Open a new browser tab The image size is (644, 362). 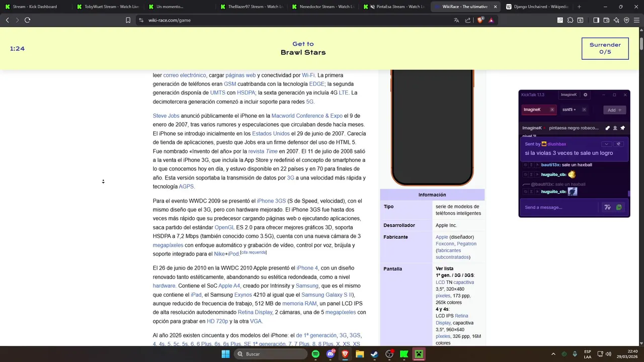point(579,7)
